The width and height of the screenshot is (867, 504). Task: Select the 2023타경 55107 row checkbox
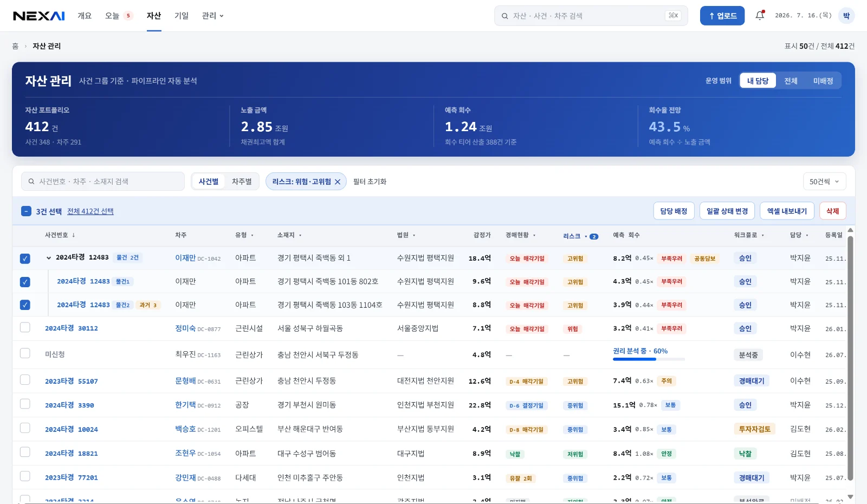tap(25, 380)
